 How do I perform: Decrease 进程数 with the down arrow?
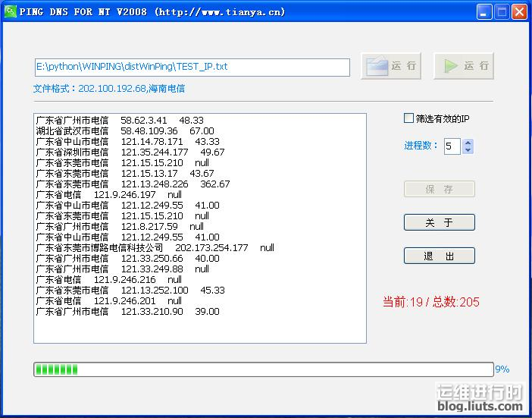468,149
